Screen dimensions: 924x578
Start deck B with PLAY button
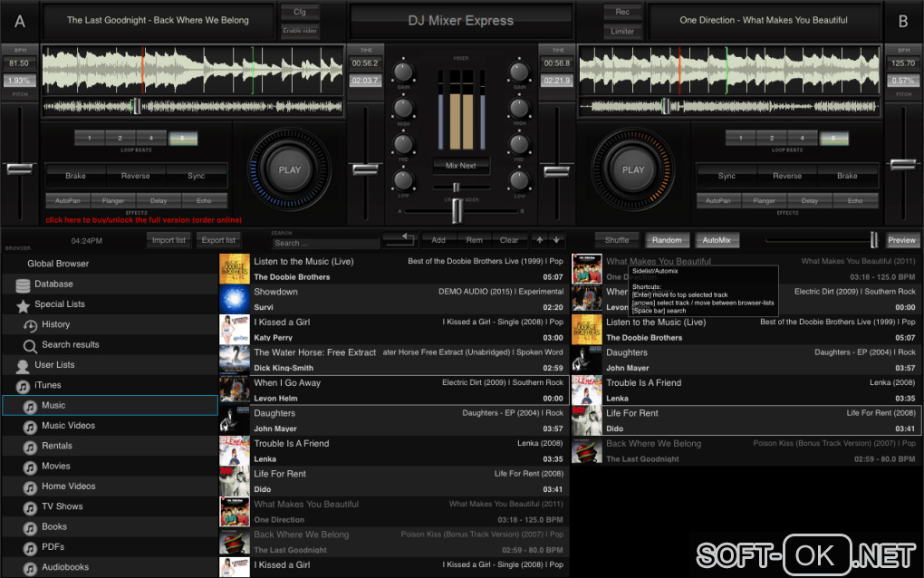pyautogui.click(x=633, y=169)
